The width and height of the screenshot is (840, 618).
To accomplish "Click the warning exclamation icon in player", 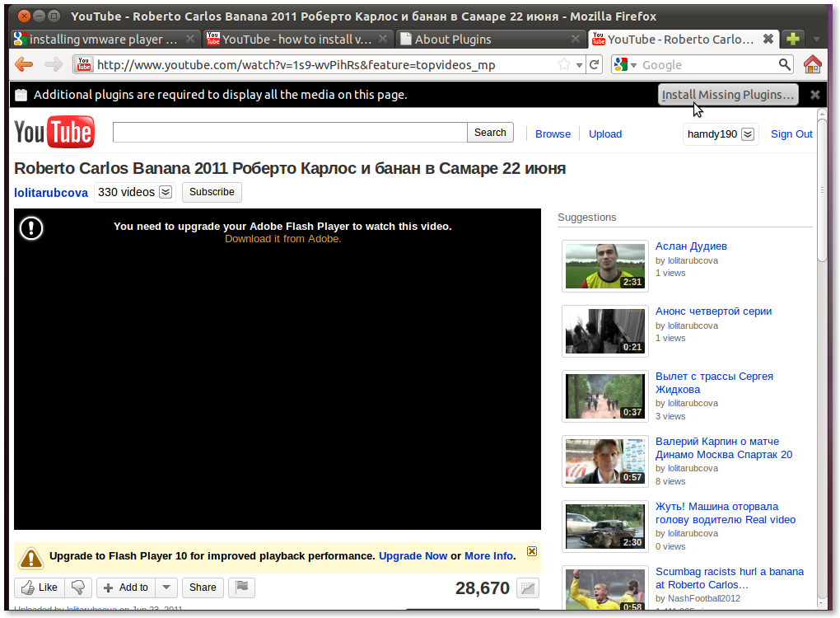I will pos(31,228).
